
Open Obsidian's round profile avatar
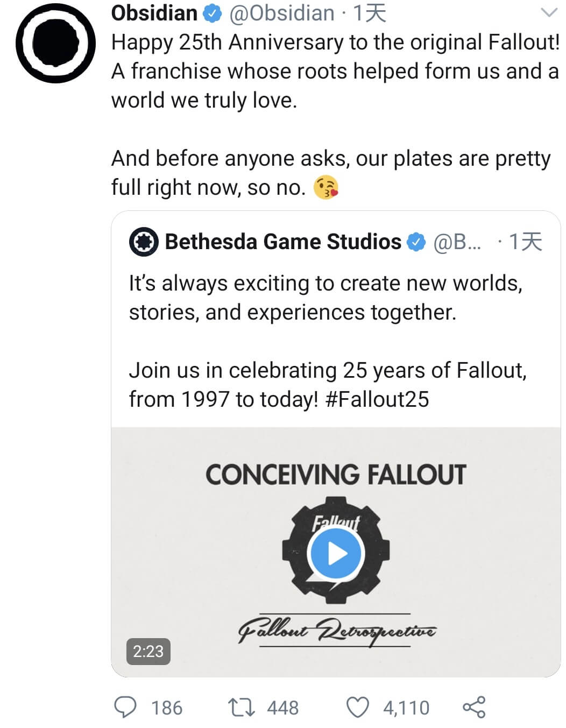click(56, 43)
